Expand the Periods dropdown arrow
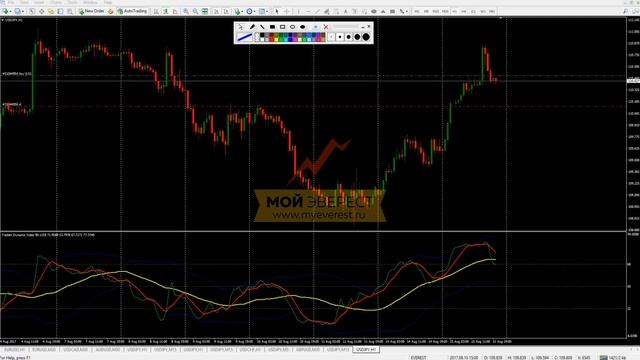This screenshot has width=640, height=360. (x=255, y=11)
